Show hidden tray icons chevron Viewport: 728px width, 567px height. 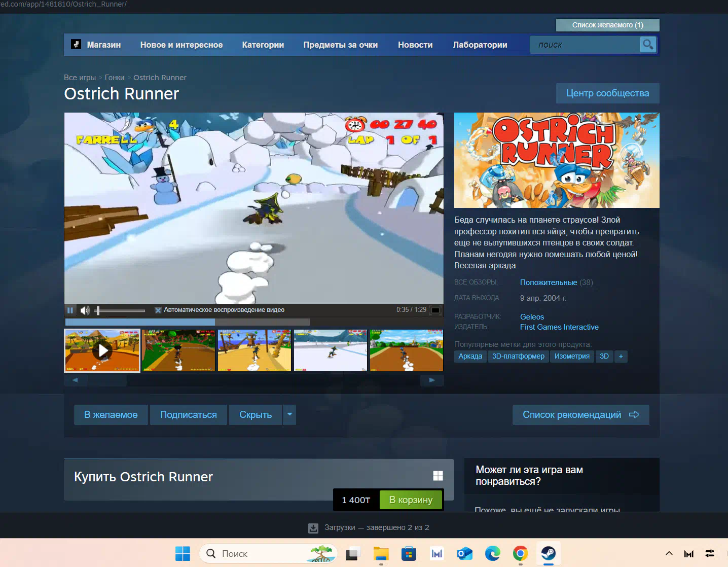(669, 554)
